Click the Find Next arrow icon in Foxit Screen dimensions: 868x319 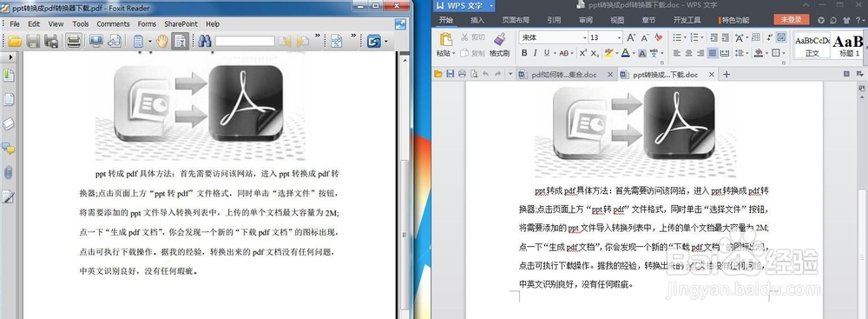coord(302,41)
